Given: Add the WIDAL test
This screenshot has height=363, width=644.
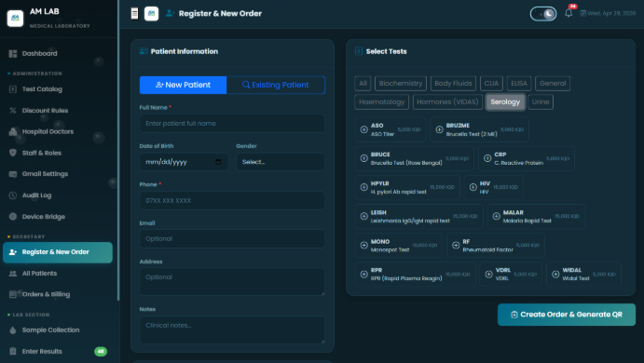Looking at the screenshot, I should pos(583,274).
